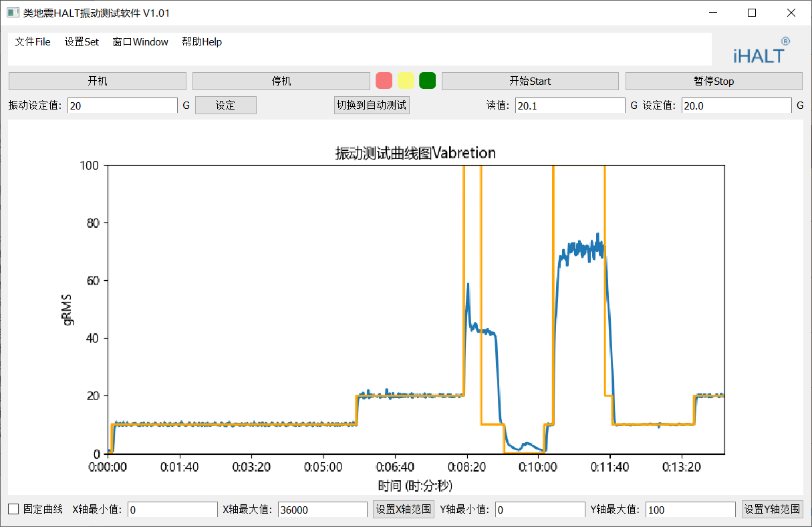Image resolution: width=812 pixels, height=527 pixels.
Task: Click the X轴最大值 input field
Action: pos(322,510)
